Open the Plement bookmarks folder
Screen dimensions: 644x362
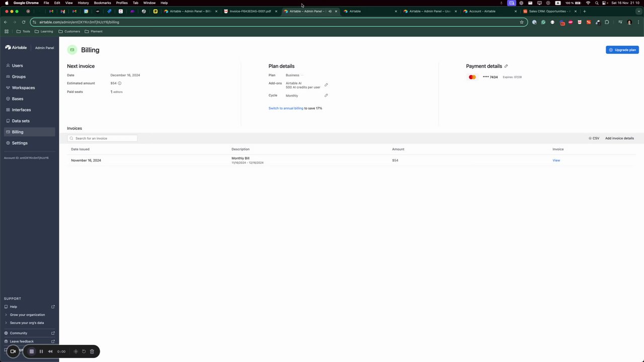point(94,31)
